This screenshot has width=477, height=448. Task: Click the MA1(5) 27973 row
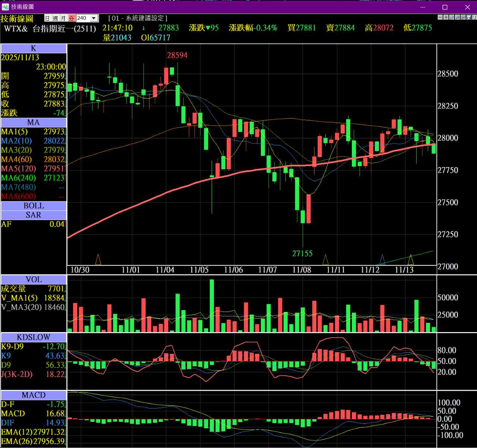pos(34,132)
